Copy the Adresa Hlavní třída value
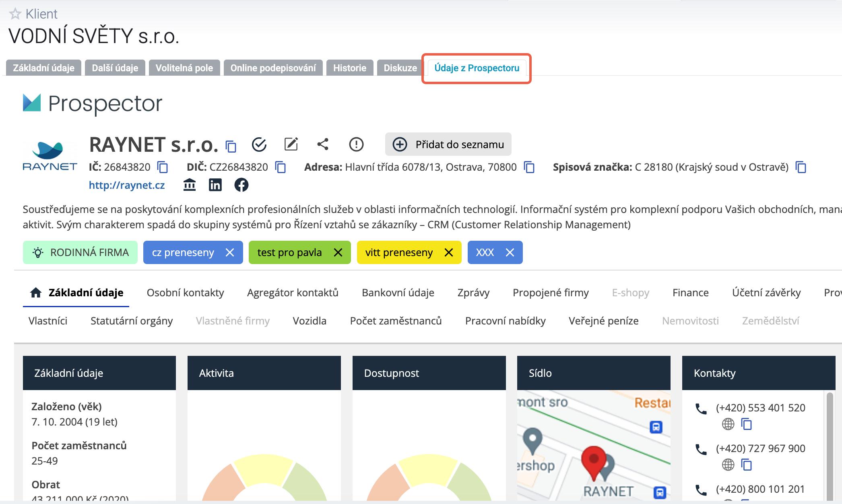This screenshot has width=842, height=504. click(x=529, y=167)
